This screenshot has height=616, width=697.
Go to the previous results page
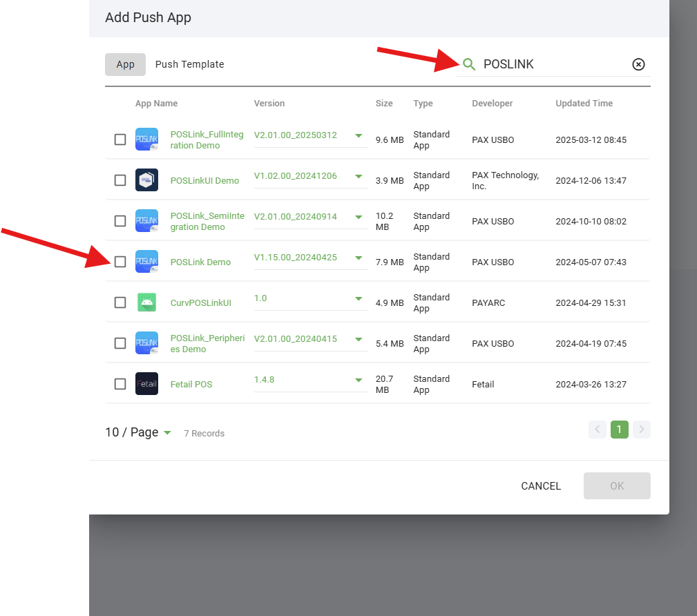click(598, 430)
